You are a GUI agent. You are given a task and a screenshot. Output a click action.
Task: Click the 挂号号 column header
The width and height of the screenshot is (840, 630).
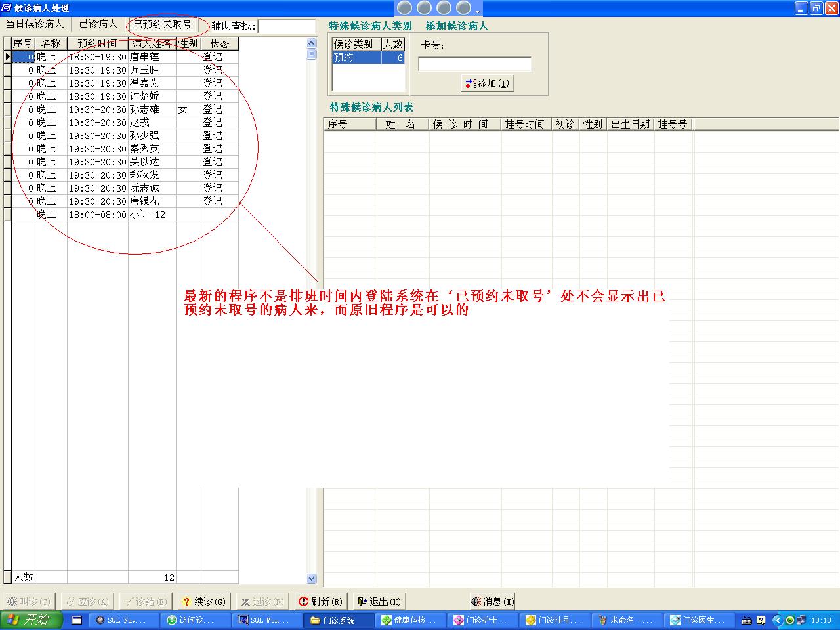coord(673,124)
